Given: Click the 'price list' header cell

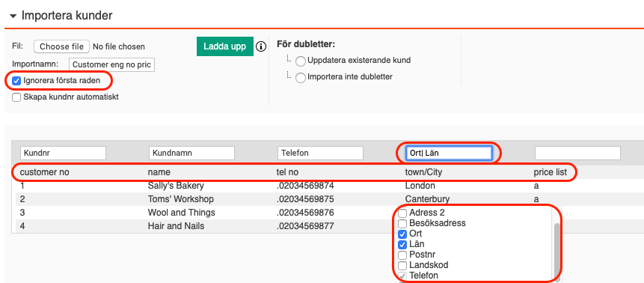Looking at the screenshot, I should click(x=551, y=172).
